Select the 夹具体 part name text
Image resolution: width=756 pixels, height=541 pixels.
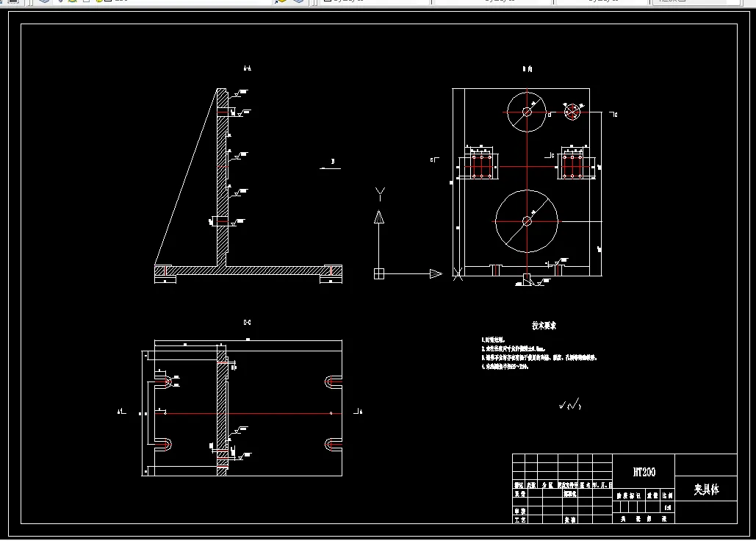coord(706,490)
